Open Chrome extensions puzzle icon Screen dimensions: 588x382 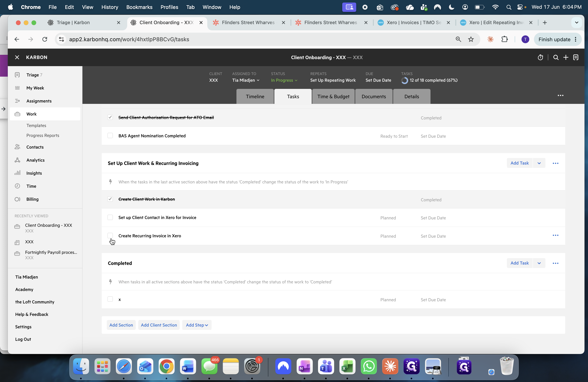point(505,39)
